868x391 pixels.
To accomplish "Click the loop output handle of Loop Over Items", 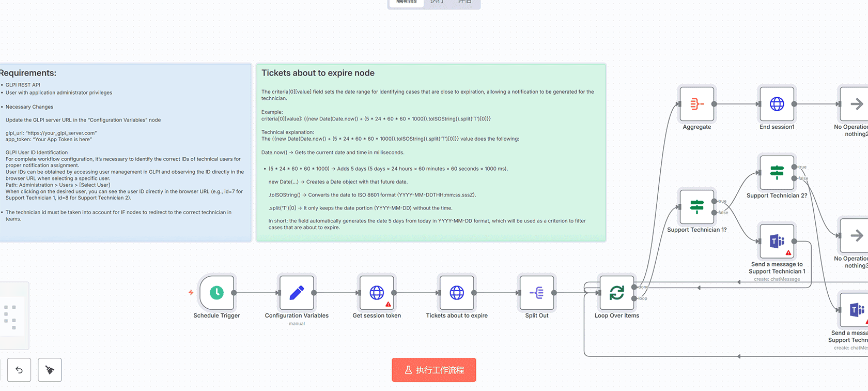I will 634,298.
